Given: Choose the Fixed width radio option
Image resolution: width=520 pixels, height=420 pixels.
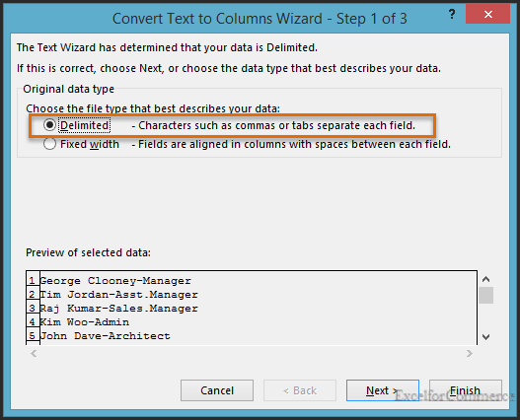Looking at the screenshot, I should pyautogui.click(x=49, y=144).
